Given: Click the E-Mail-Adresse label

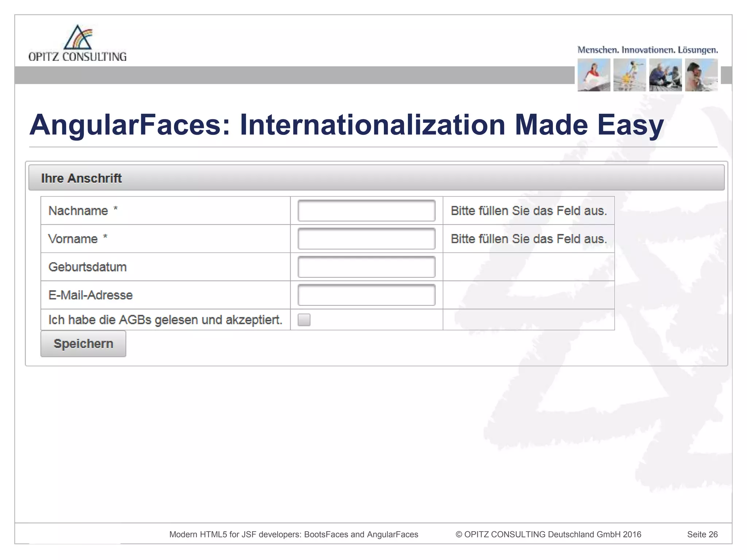Looking at the screenshot, I should click(90, 295).
